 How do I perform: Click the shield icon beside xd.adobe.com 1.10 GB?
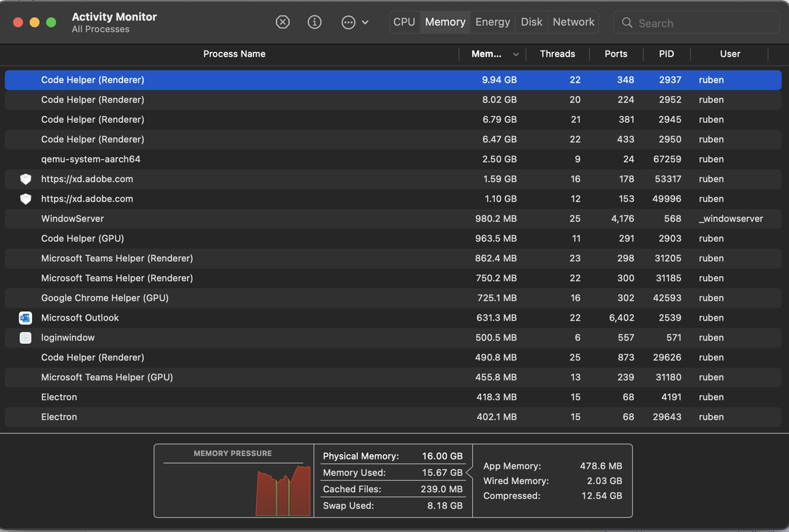(x=26, y=199)
